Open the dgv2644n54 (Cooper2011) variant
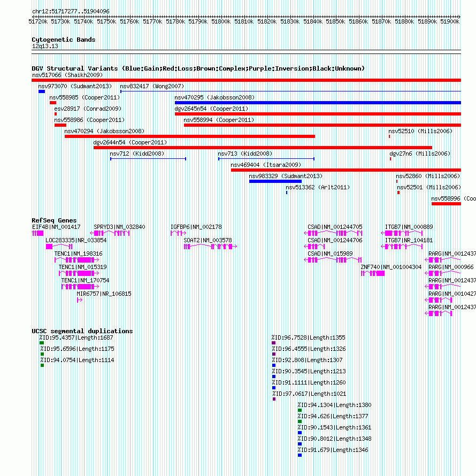Viewport: 476px width, 476px height. (x=263, y=148)
